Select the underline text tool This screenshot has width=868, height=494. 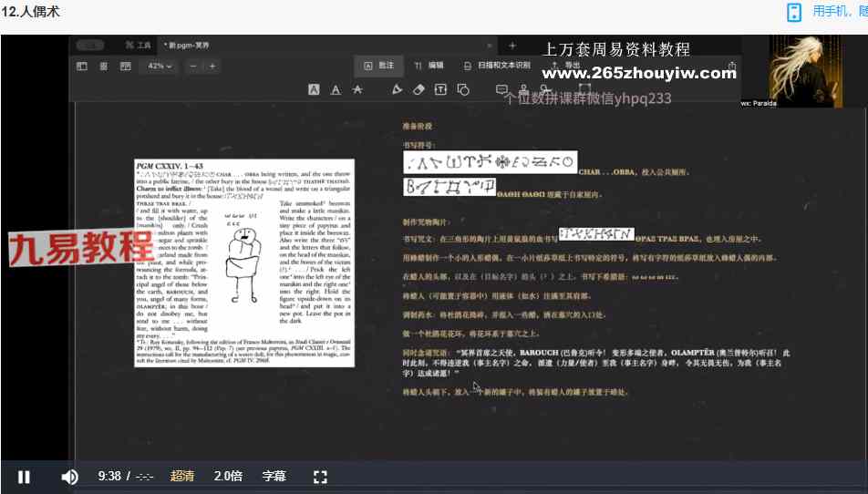[x=336, y=89]
